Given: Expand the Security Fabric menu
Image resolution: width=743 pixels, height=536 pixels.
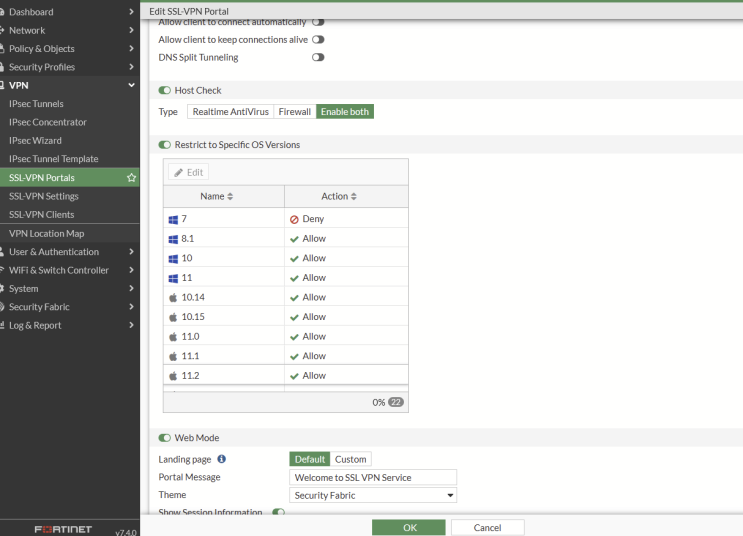Looking at the screenshot, I should (x=131, y=307).
